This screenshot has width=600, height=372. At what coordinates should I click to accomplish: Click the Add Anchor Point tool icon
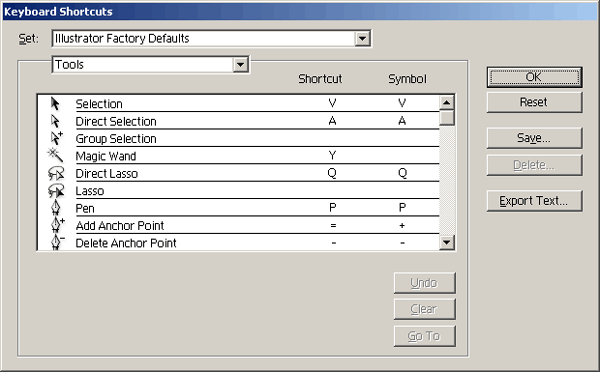point(57,225)
